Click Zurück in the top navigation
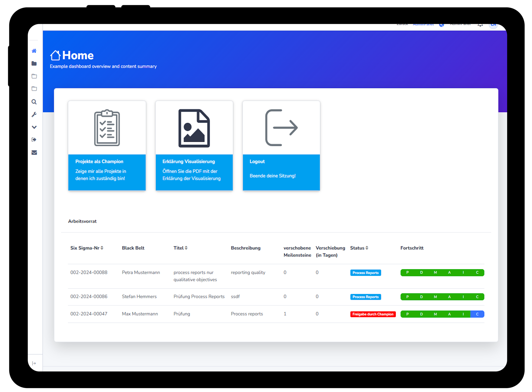Screen dimensions: 532x392 [x=402, y=24]
